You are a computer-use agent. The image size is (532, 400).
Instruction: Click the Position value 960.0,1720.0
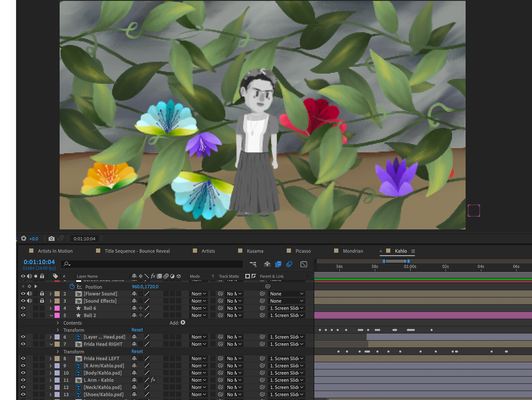point(145,287)
